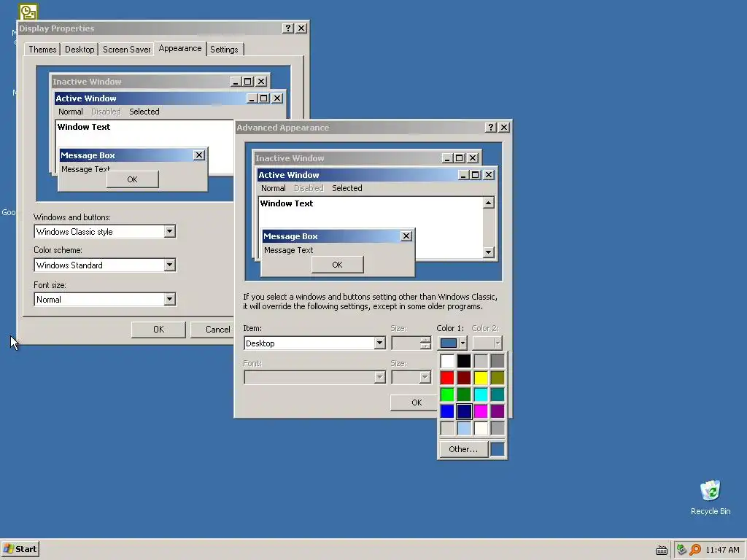Switch to the Desktop tab

click(80, 50)
